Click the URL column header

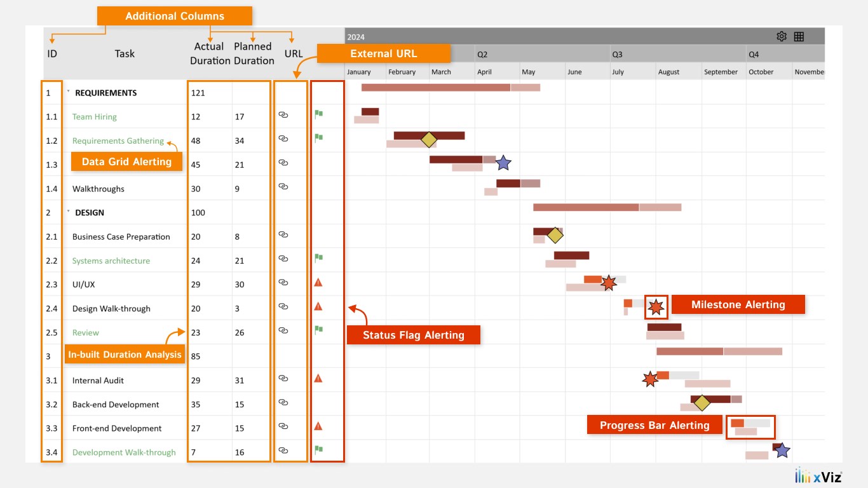tap(294, 54)
